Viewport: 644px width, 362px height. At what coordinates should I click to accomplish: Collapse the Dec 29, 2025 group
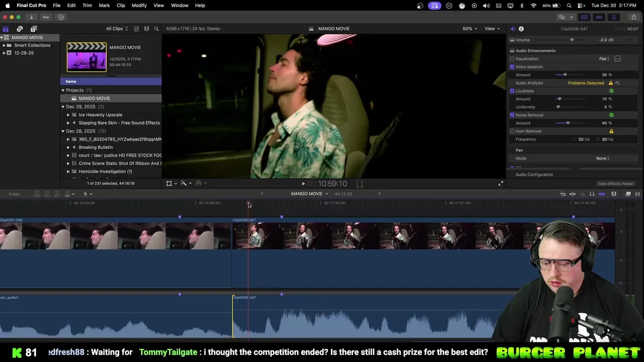tap(63, 107)
